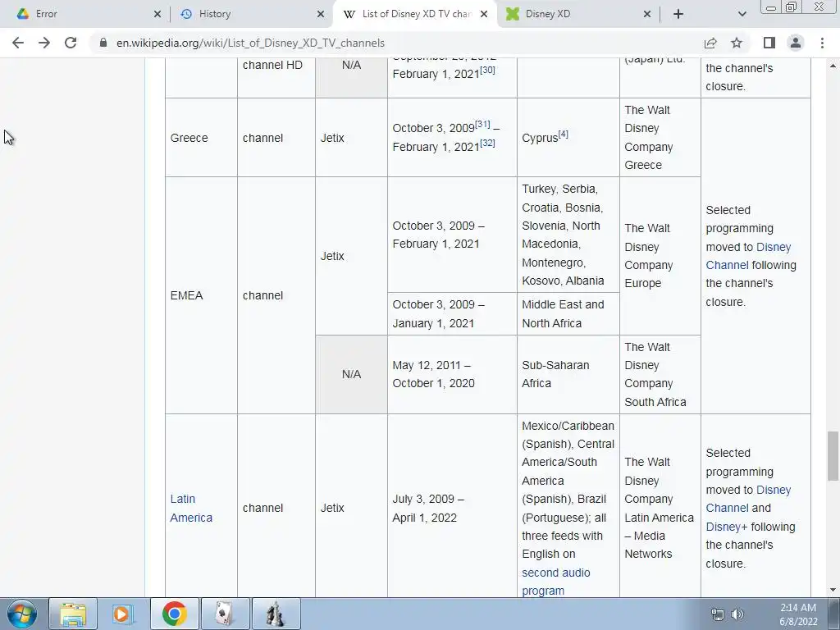Click 'The Walt Disney Company Greece' cell
The width and height of the screenshot is (840, 630).
pyautogui.click(x=660, y=138)
